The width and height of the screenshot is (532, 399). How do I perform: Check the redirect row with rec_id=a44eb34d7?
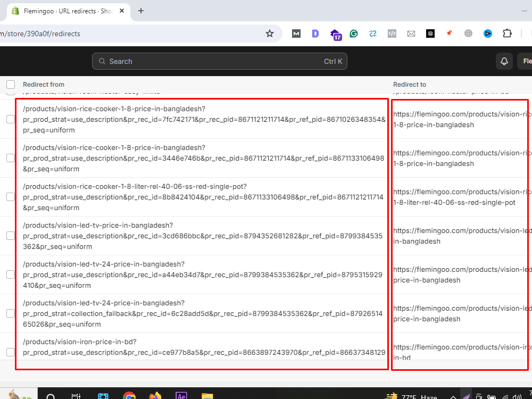pos(11,275)
